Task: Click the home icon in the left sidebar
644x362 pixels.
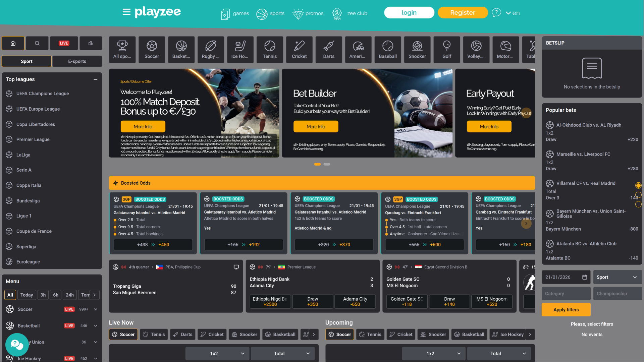Action: click(13, 43)
